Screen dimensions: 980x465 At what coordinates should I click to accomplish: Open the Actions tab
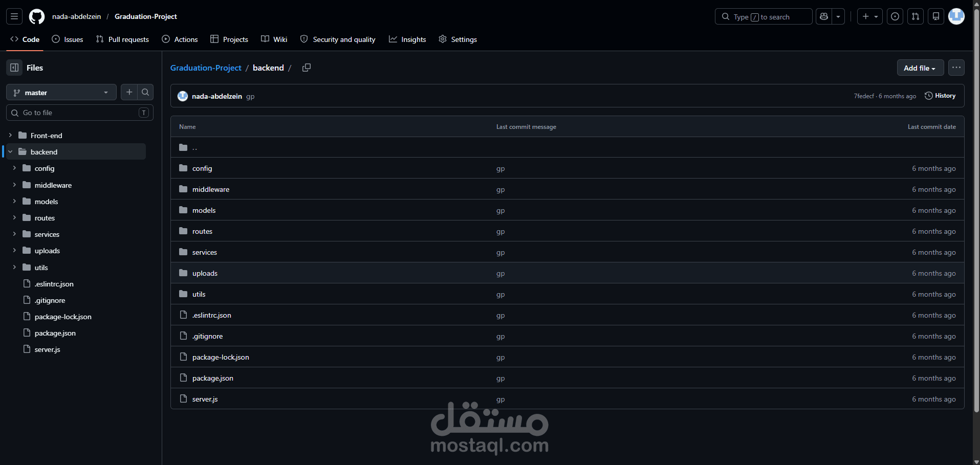[x=180, y=39]
